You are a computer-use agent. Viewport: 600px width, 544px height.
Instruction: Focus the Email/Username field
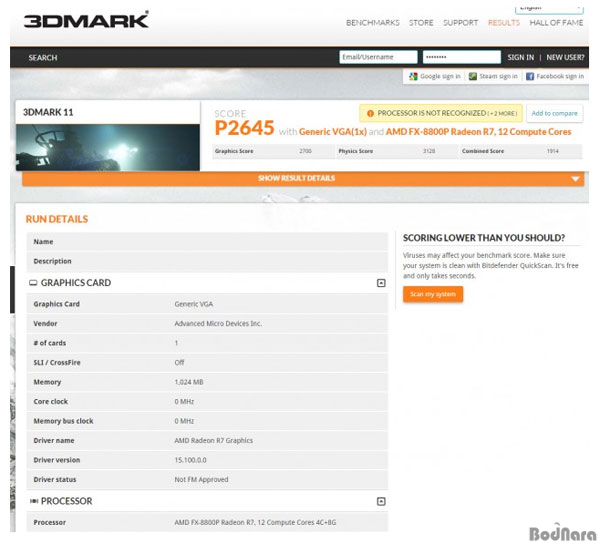click(x=378, y=57)
